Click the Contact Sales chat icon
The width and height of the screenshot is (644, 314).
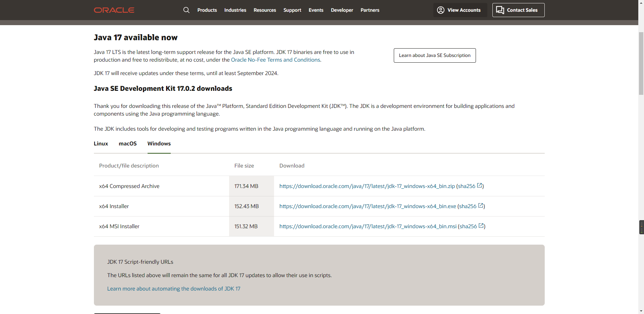500,10
